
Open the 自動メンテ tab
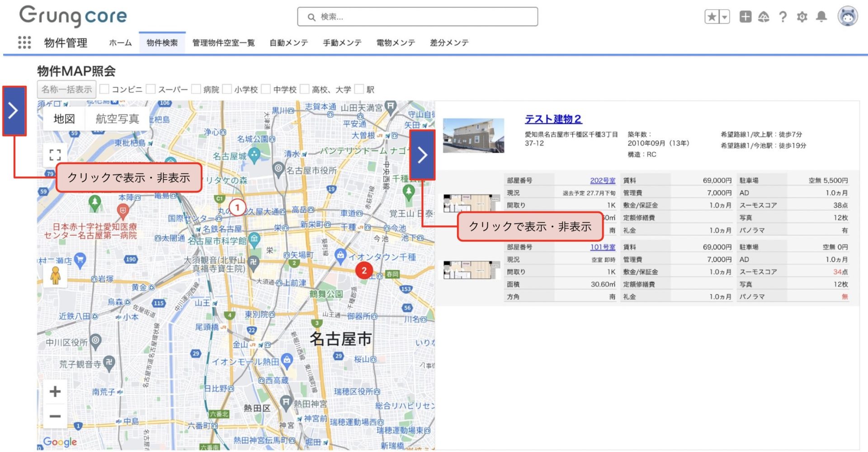point(288,43)
